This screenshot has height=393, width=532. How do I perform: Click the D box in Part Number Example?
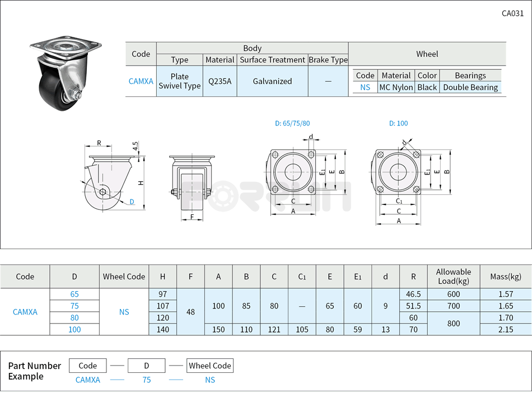coord(146,366)
